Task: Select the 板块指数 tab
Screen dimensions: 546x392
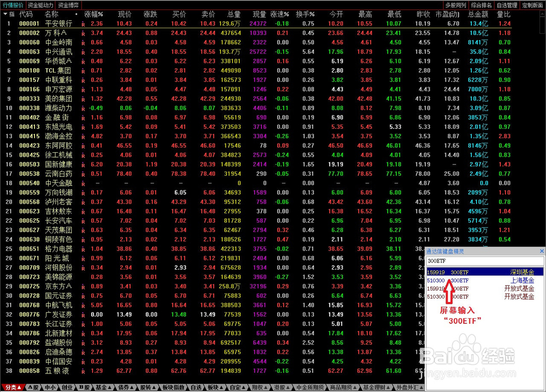Action: click(x=173, y=387)
